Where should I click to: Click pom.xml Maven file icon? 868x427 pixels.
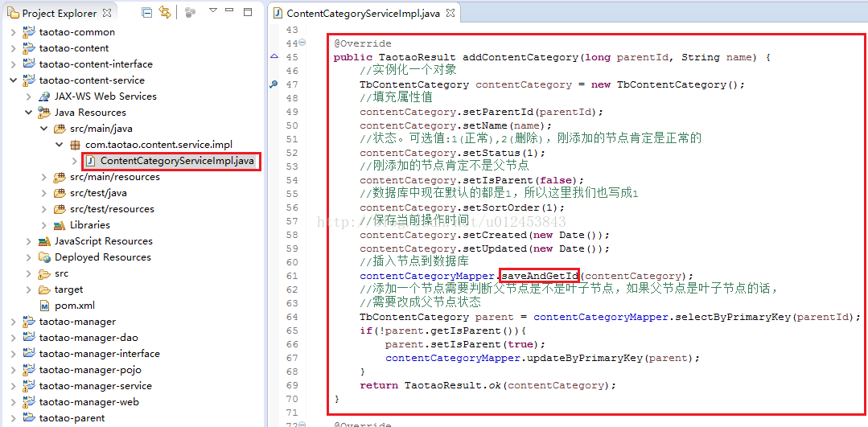(x=44, y=306)
